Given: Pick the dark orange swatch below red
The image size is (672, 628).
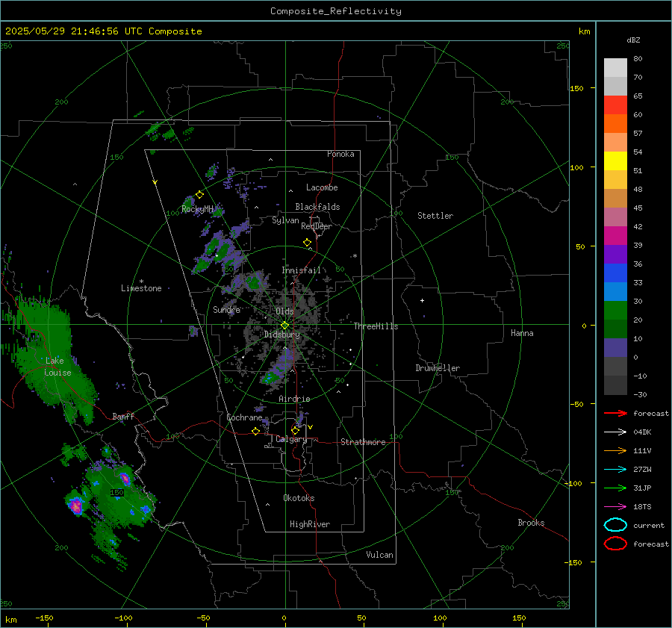Looking at the screenshot, I should (615, 123).
